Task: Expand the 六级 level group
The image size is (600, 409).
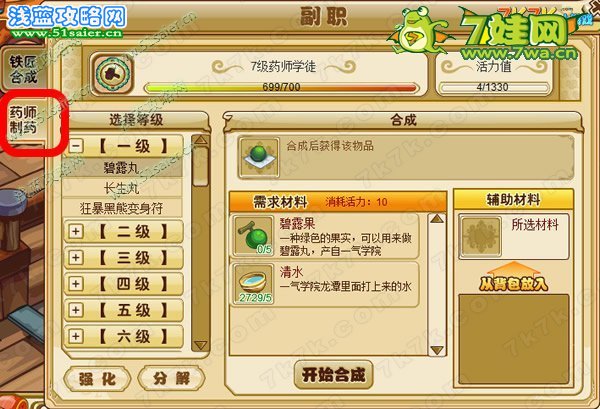Action: [76, 336]
